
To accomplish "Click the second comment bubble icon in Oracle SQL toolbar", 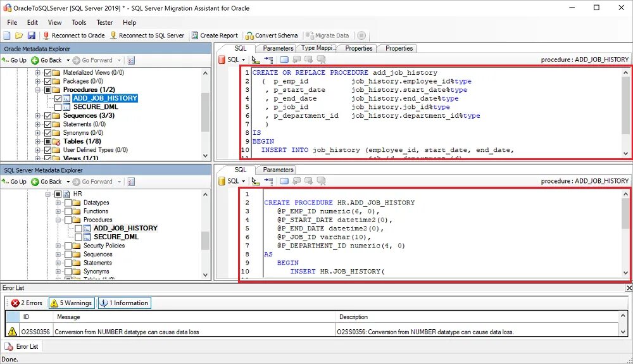I will [x=309, y=60].
